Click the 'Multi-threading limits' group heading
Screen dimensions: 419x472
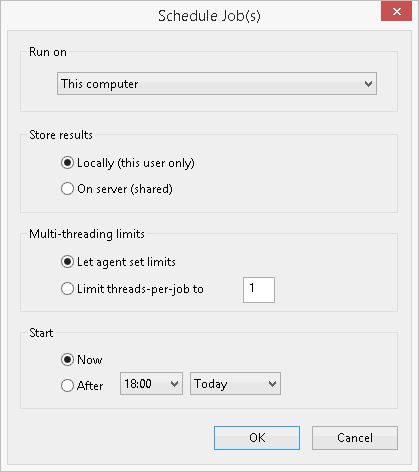tap(87, 234)
